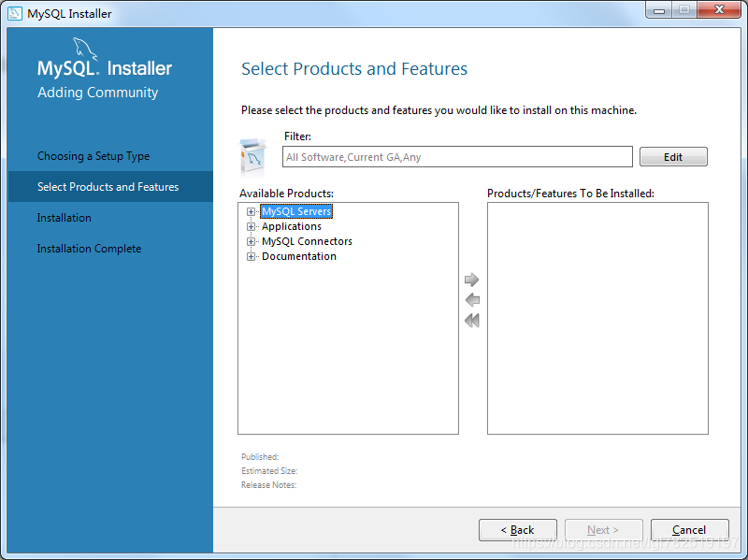Minimize the MySQL Installer window

(659, 10)
